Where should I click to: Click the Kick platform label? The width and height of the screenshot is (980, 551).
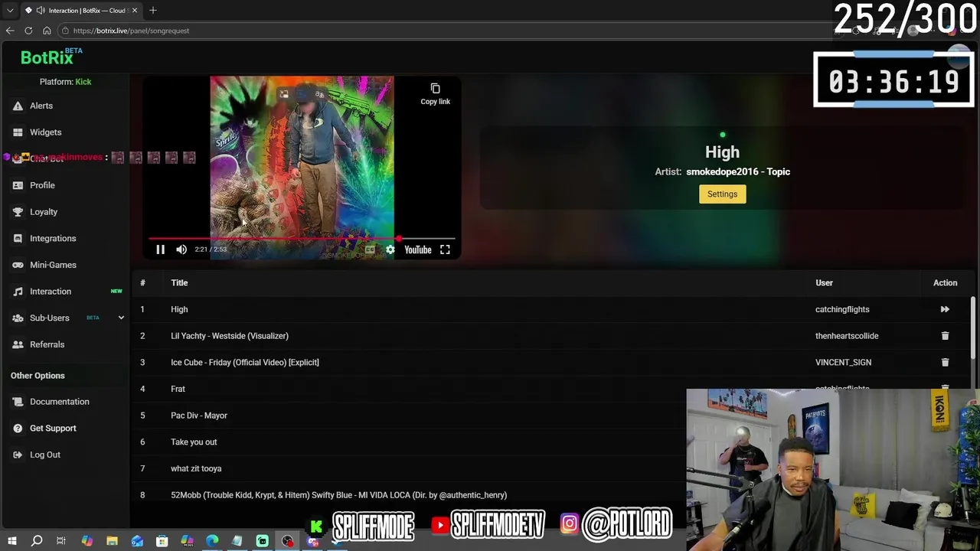[83, 82]
